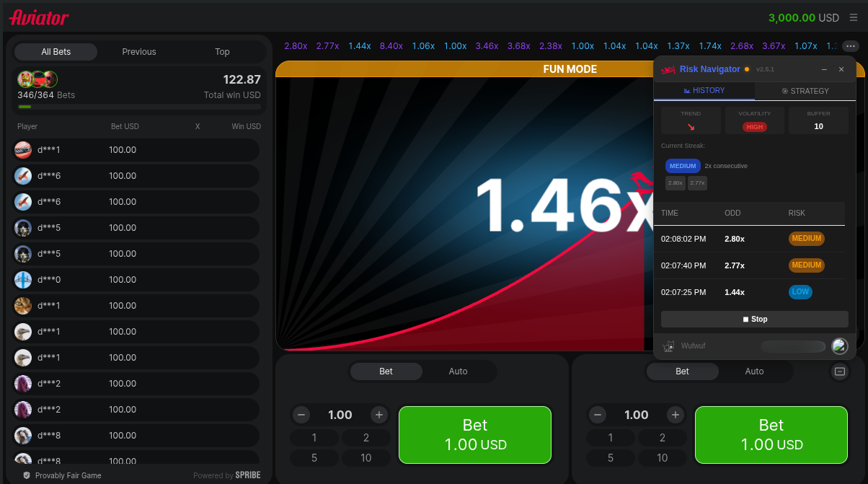Open the hamburger menu beside the balance
The width and height of the screenshot is (868, 484).
point(854,18)
